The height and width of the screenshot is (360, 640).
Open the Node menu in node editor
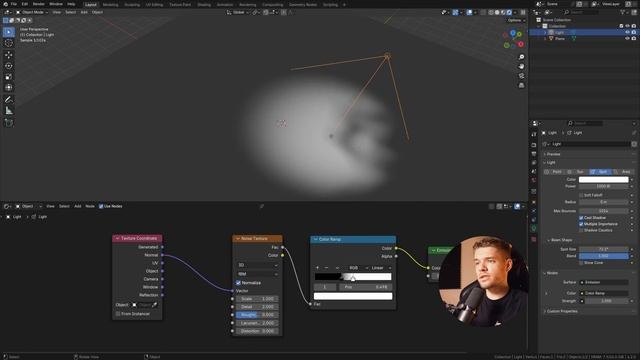(x=90, y=206)
